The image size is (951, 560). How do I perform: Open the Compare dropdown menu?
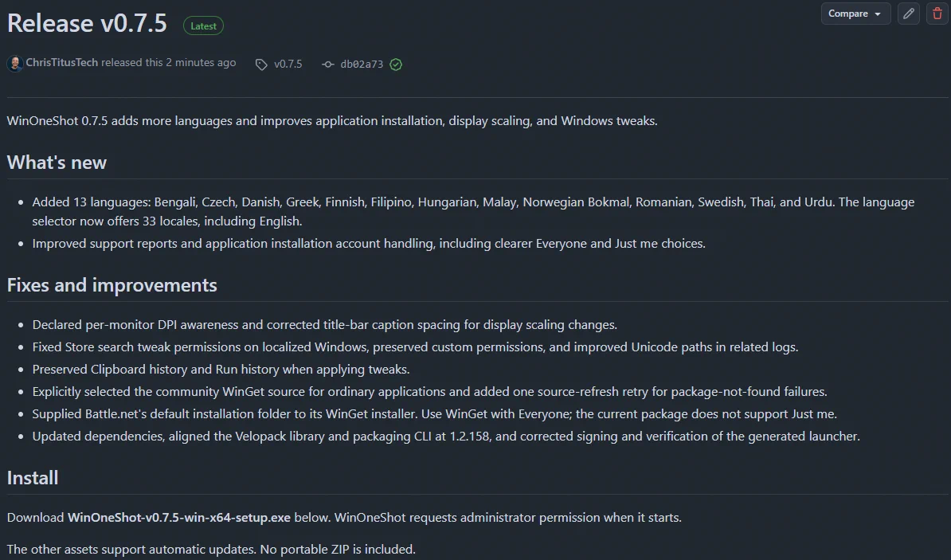coord(855,14)
